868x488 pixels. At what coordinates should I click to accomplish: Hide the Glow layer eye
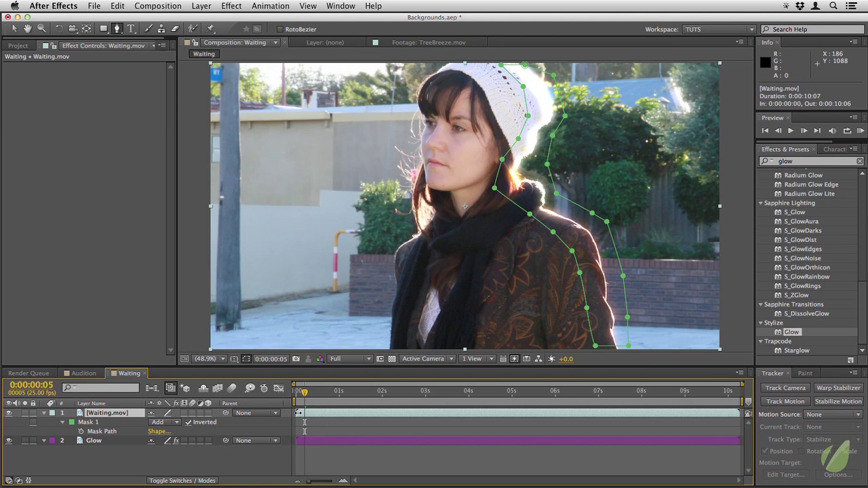pyautogui.click(x=9, y=441)
